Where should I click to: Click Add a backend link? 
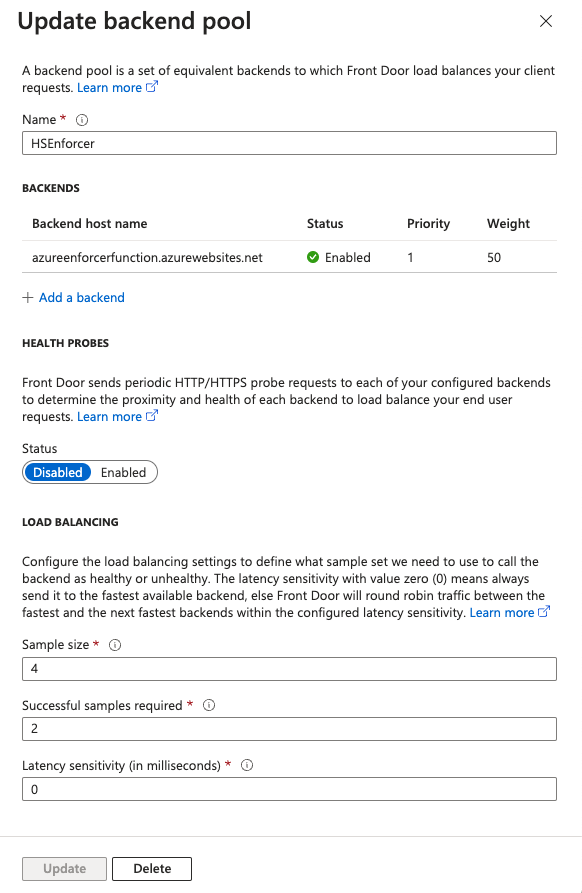tap(81, 298)
